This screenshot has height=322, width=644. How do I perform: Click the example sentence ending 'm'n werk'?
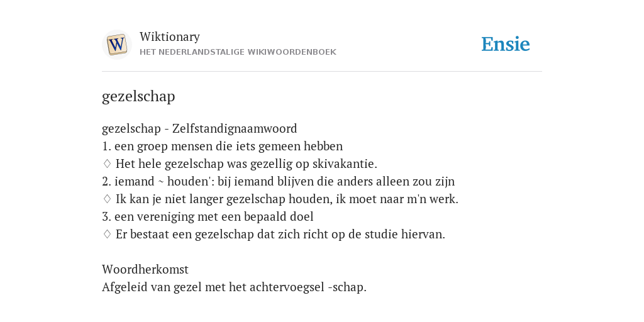pos(287,199)
